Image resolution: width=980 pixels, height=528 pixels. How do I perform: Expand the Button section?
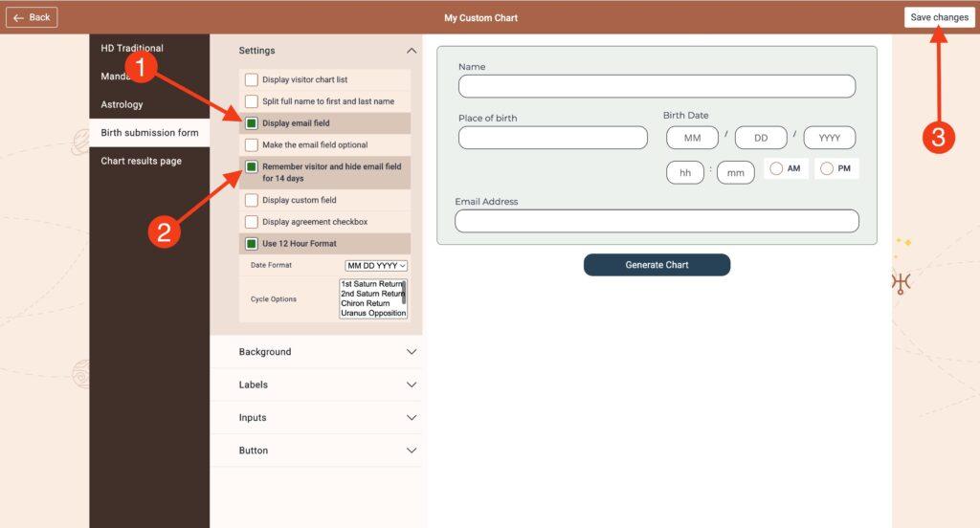click(x=412, y=451)
